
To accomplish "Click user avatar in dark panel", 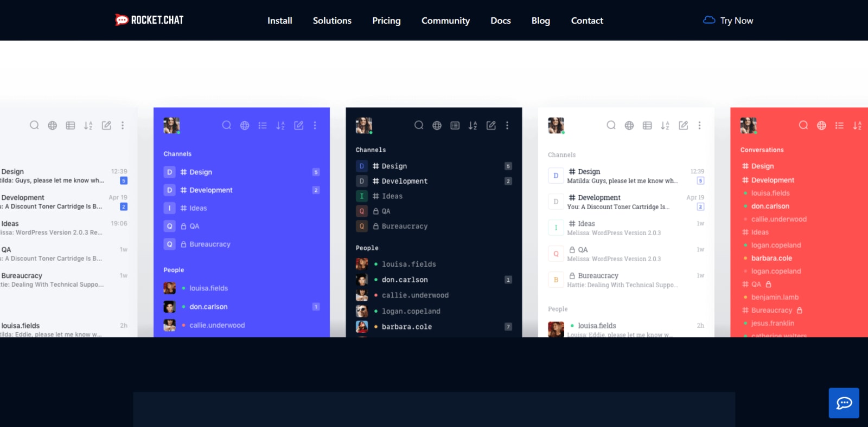I will (x=363, y=125).
